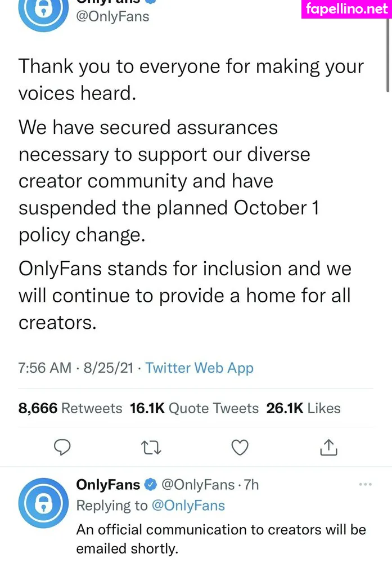392x563 pixels.
Task: Open the Twitter Web App source link
Action: pos(199,368)
